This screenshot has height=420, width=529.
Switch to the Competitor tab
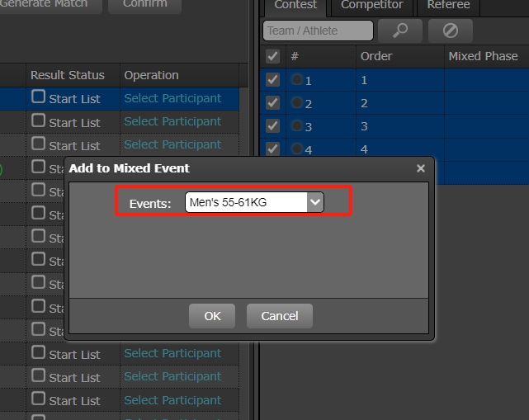pyautogui.click(x=371, y=5)
